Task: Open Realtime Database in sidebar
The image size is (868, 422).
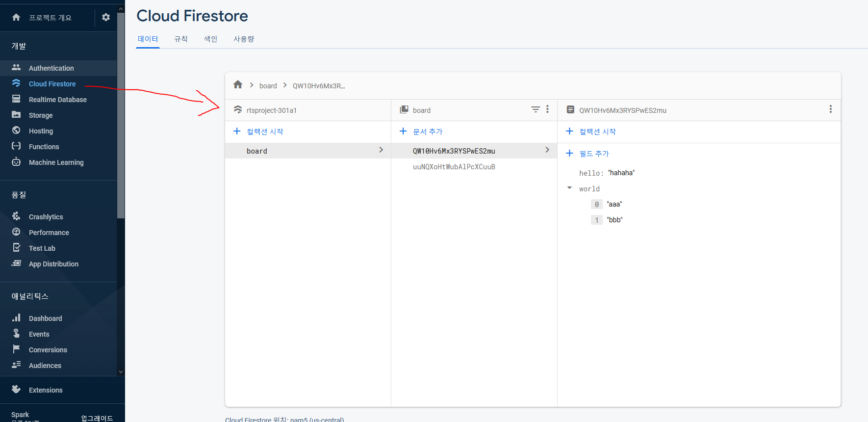Action: tap(58, 100)
